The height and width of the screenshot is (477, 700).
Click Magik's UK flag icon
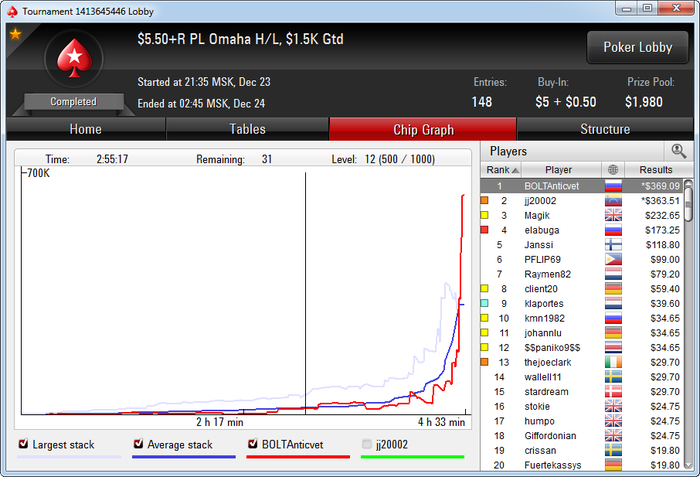click(613, 215)
